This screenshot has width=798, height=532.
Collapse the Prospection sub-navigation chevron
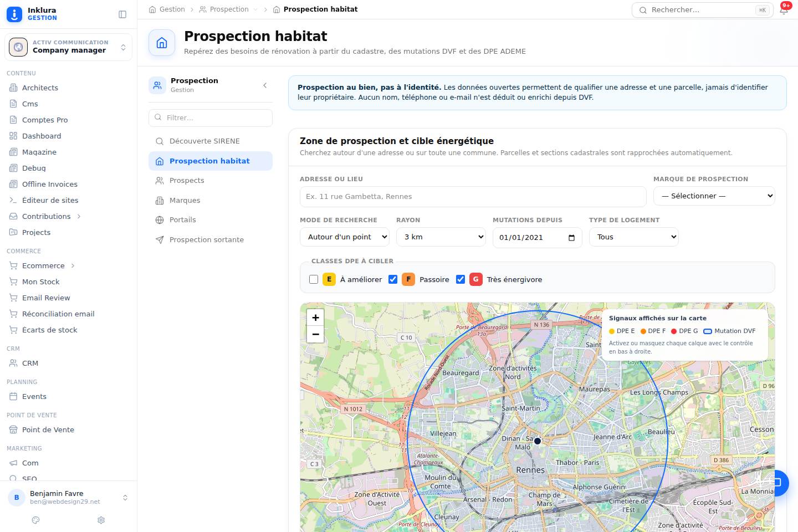[x=265, y=85]
